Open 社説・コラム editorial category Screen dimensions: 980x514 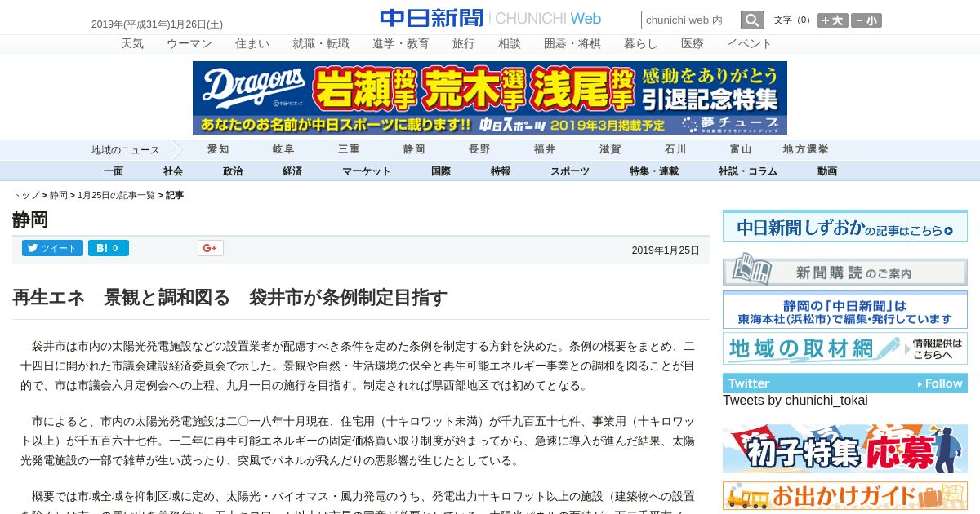coord(748,171)
